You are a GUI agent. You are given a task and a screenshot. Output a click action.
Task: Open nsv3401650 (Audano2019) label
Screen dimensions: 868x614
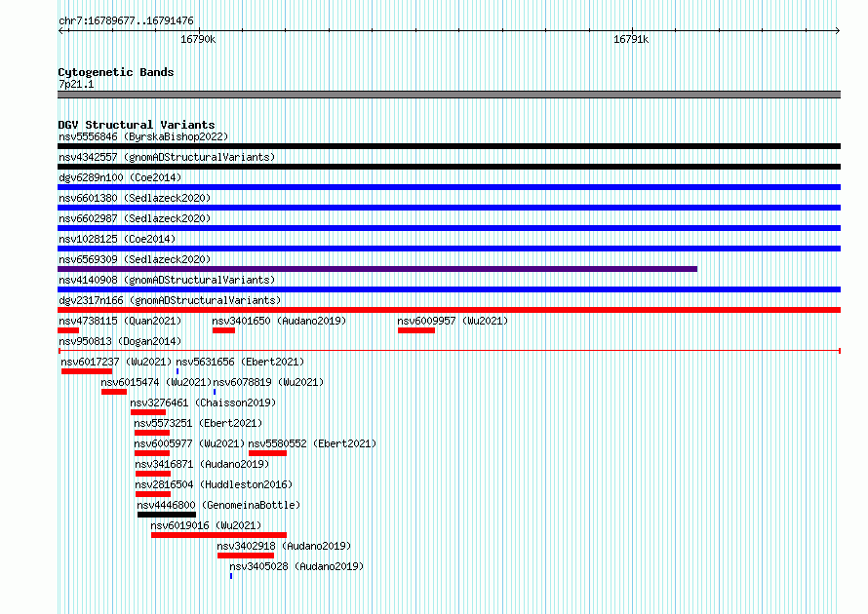pyautogui.click(x=279, y=321)
